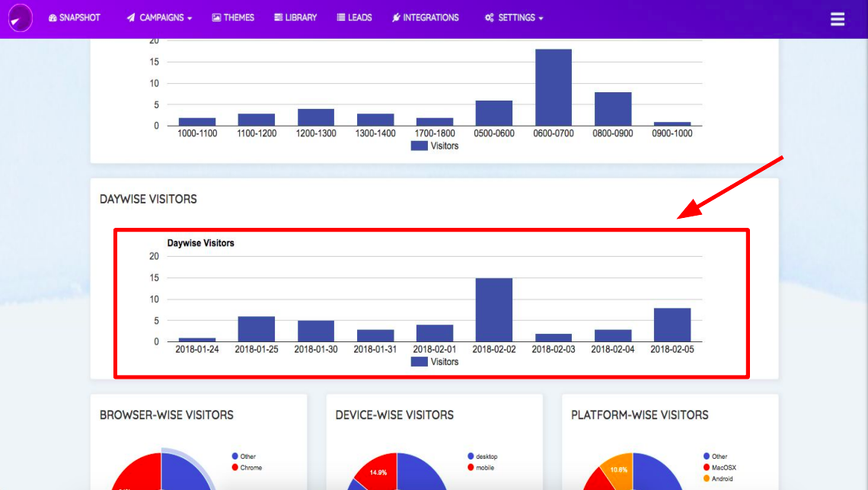
Task: Go to the Themes page
Action: pyautogui.click(x=233, y=18)
